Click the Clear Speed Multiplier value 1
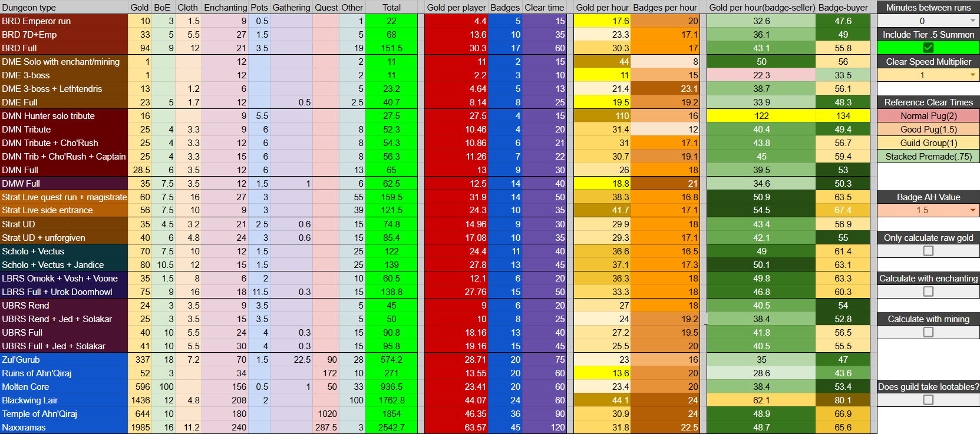This screenshot has height=434, width=980. coord(922,75)
